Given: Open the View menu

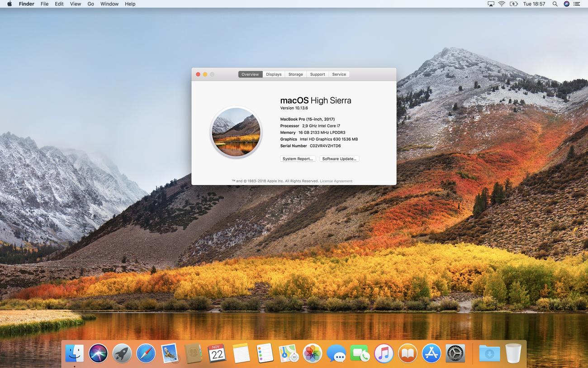Looking at the screenshot, I should click(76, 4).
